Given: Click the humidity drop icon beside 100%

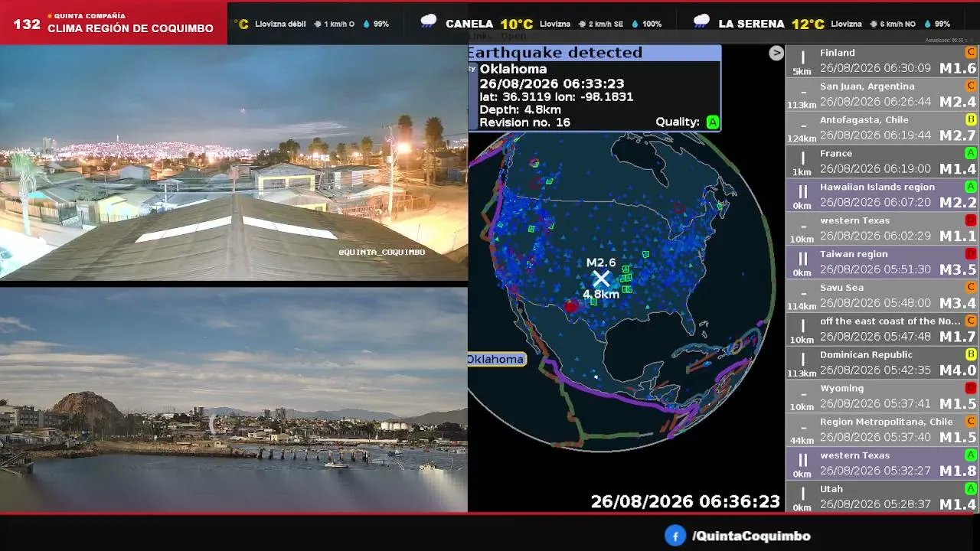Looking at the screenshot, I should click(x=635, y=24).
